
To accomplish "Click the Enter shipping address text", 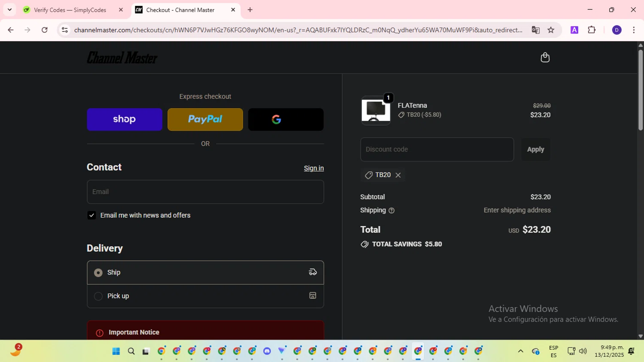I will tap(517, 210).
